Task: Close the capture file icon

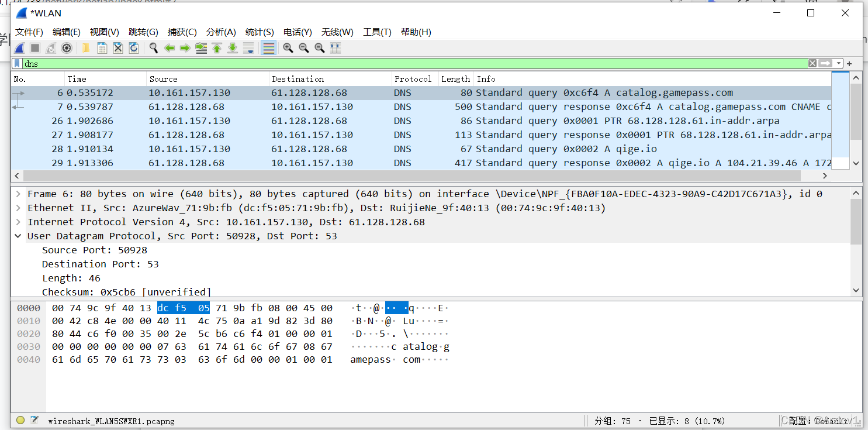Action: coord(117,48)
